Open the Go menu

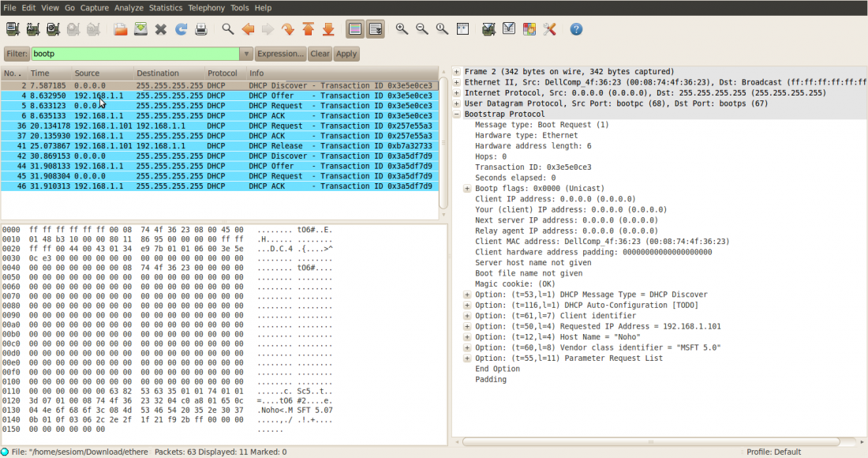[69, 8]
